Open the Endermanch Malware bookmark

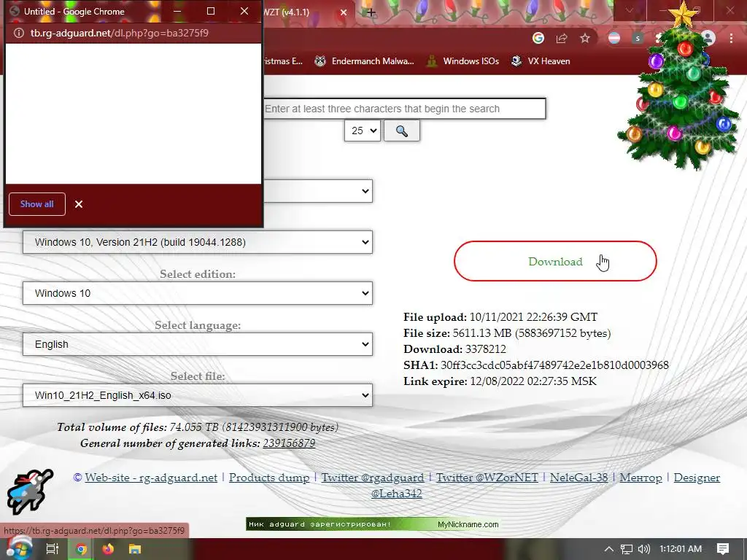pyautogui.click(x=365, y=61)
